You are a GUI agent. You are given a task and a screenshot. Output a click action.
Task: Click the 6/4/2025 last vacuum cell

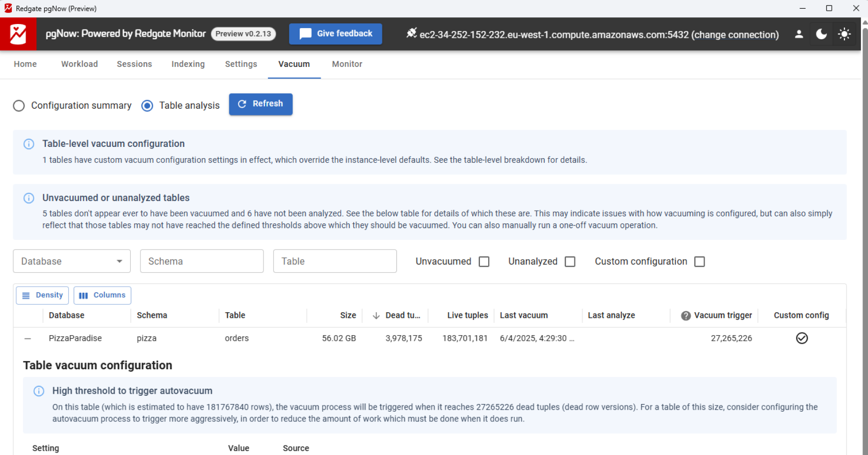537,339
